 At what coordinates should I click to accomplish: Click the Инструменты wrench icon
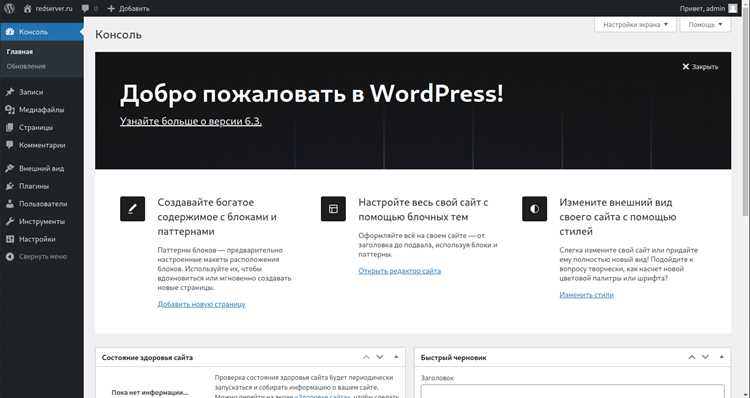(x=10, y=221)
